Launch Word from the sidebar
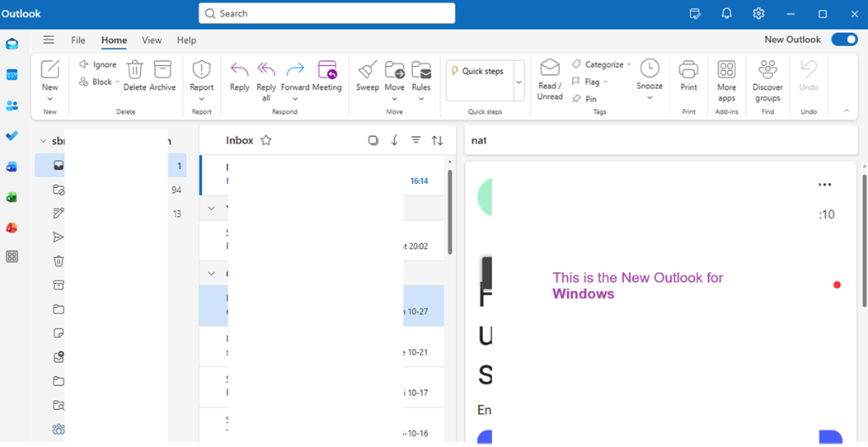The height and width of the screenshot is (447, 868). click(12, 166)
